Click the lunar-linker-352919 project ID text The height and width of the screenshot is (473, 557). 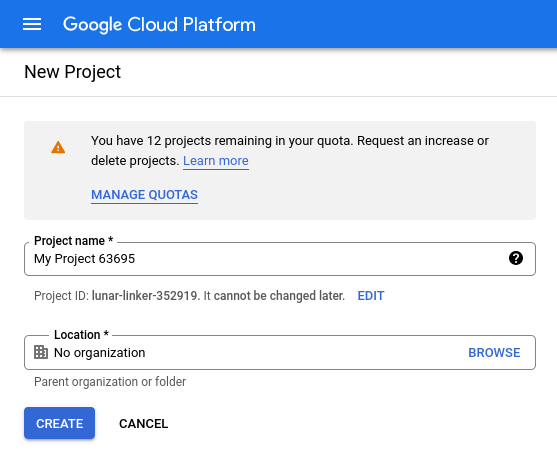145,295
